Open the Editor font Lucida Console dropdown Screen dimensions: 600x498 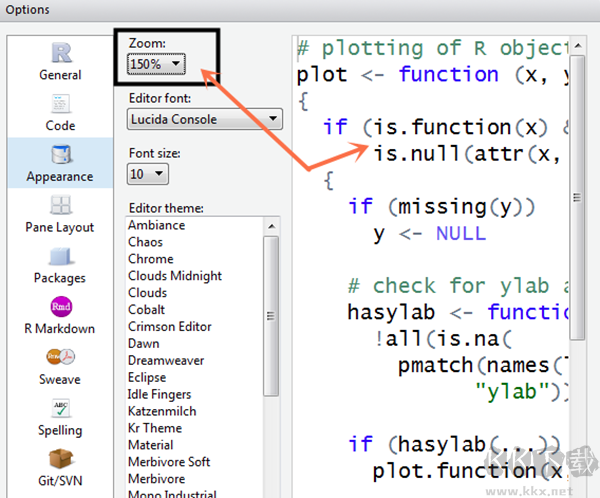point(205,119)
